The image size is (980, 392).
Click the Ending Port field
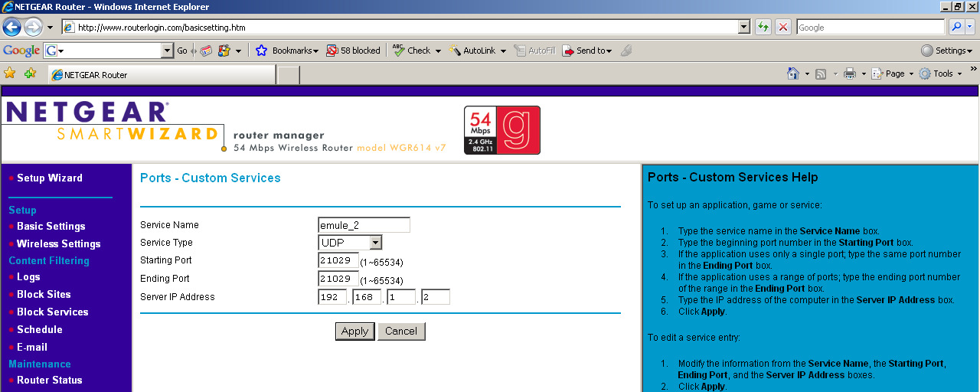338,279
